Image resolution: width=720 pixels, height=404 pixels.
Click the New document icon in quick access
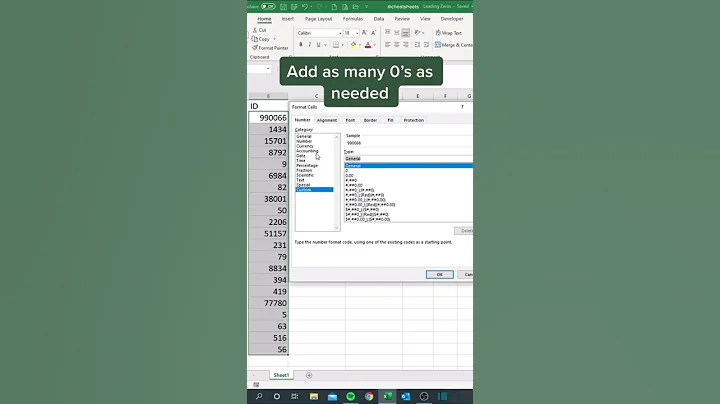click(x=334, y=7)
